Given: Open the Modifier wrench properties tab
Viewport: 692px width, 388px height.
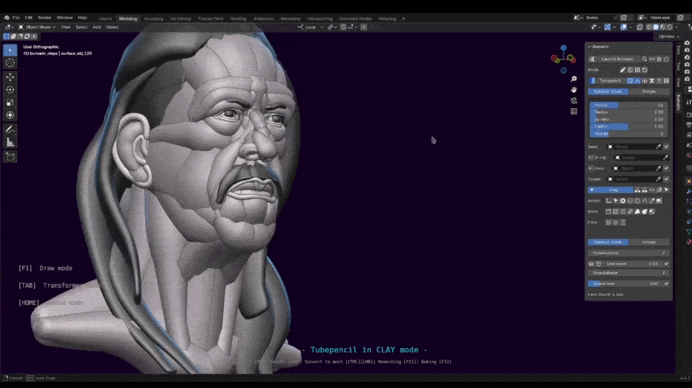Looking at the screenshot, I should [x=688, y=191].
